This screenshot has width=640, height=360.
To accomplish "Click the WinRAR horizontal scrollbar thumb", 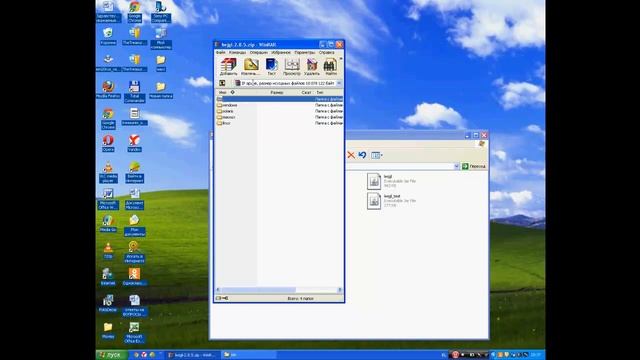I will pyautogui.click(x=258, y=290).
